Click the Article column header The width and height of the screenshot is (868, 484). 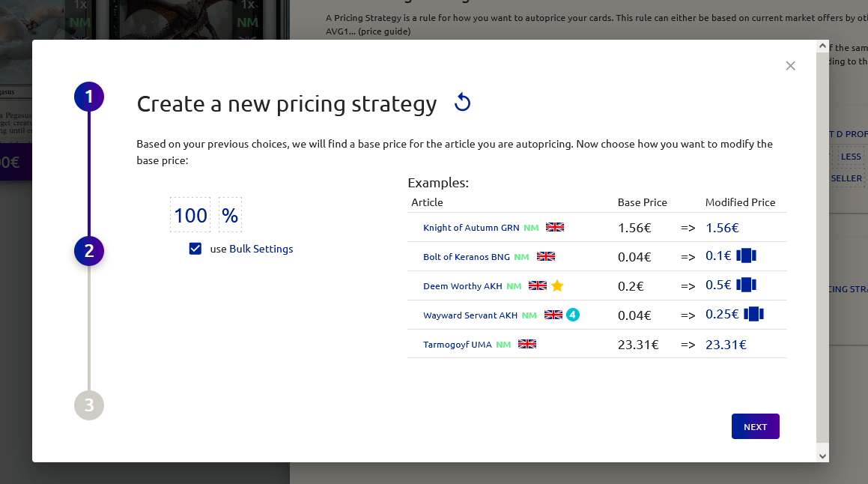pos(427,202)
